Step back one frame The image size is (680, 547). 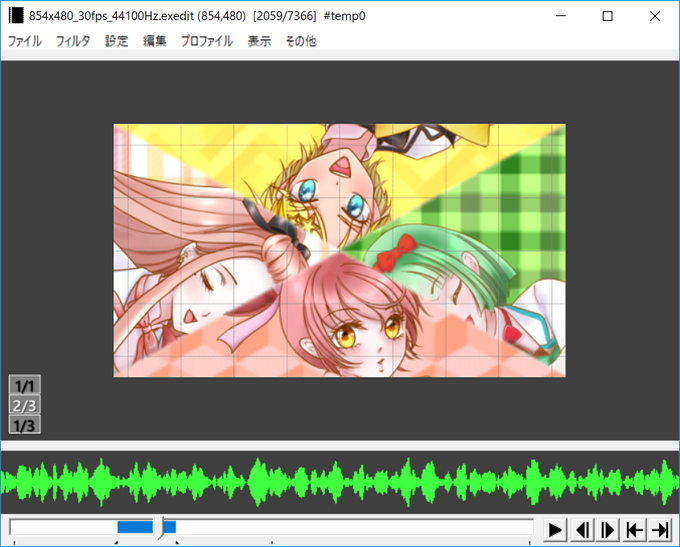(x=582, y=530)
